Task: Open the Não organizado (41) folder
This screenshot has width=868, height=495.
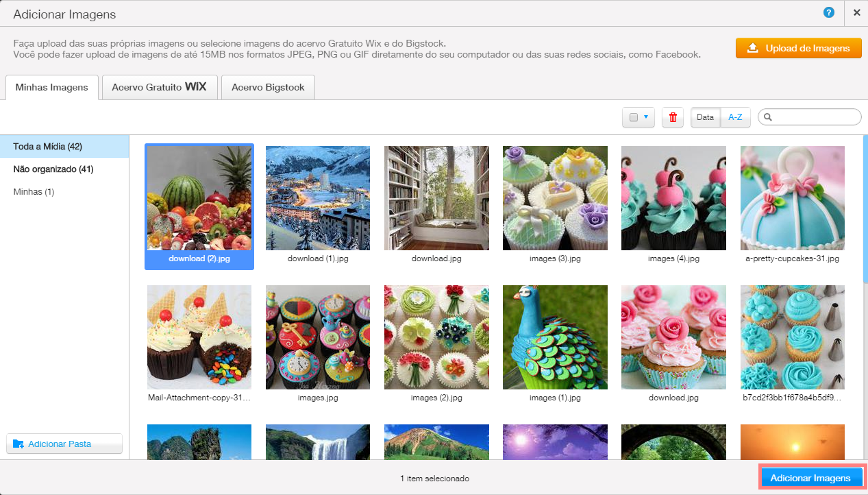Action: pyautogui.click(x=64, y=169)
